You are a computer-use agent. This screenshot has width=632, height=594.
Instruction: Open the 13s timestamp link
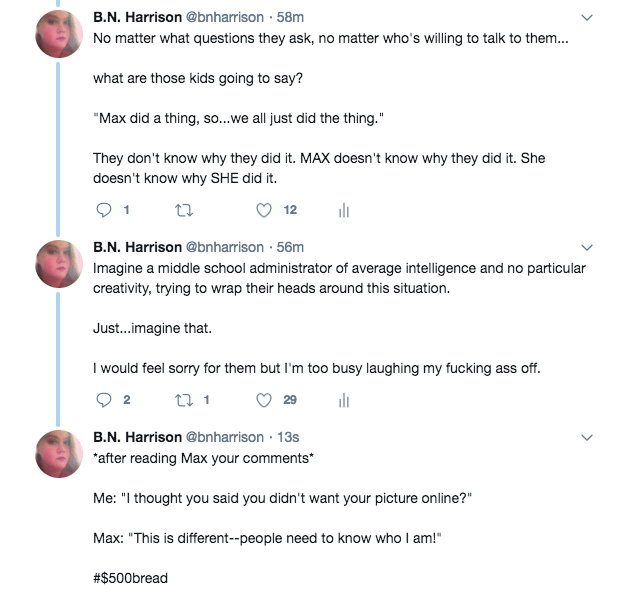(x=289, y=437)
